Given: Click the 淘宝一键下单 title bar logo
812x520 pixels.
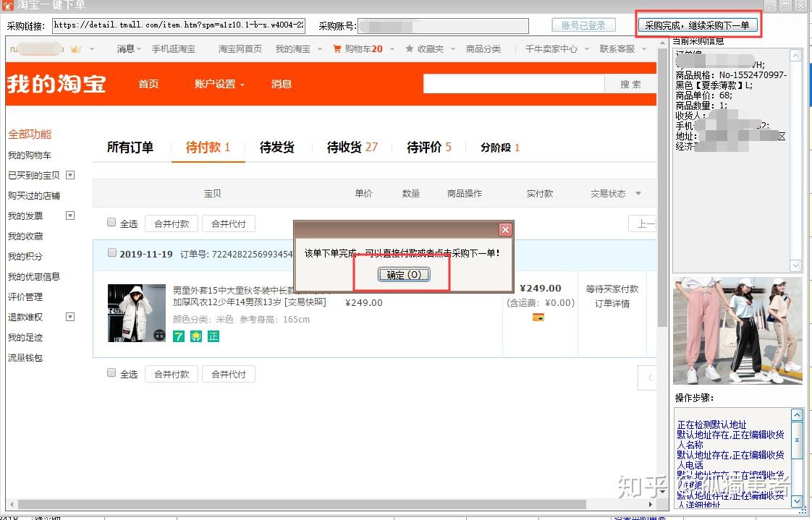Looking at the screenshot, I should point(7,4).
